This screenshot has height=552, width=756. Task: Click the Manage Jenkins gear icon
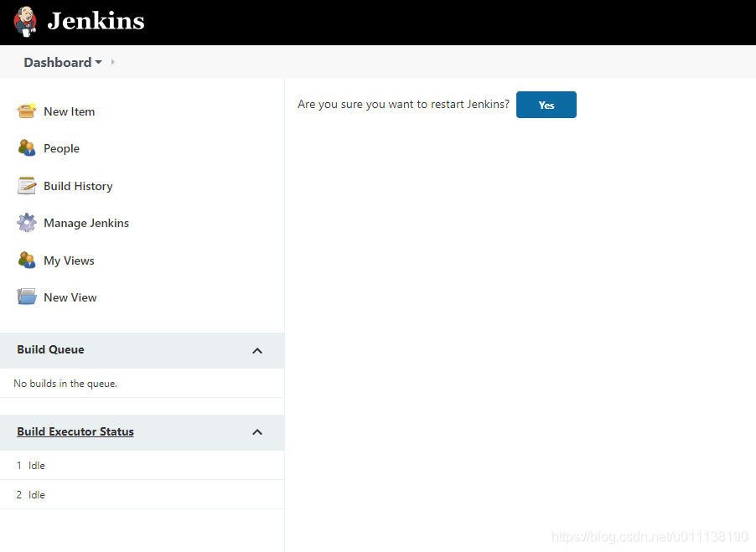pyautogui.click(x=27, y=223)
